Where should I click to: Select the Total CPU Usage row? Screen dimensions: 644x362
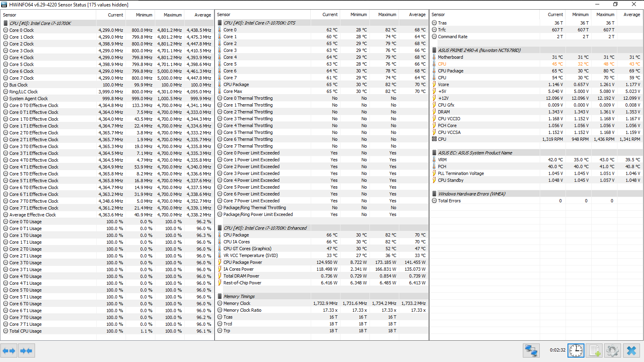click(107, 331)
